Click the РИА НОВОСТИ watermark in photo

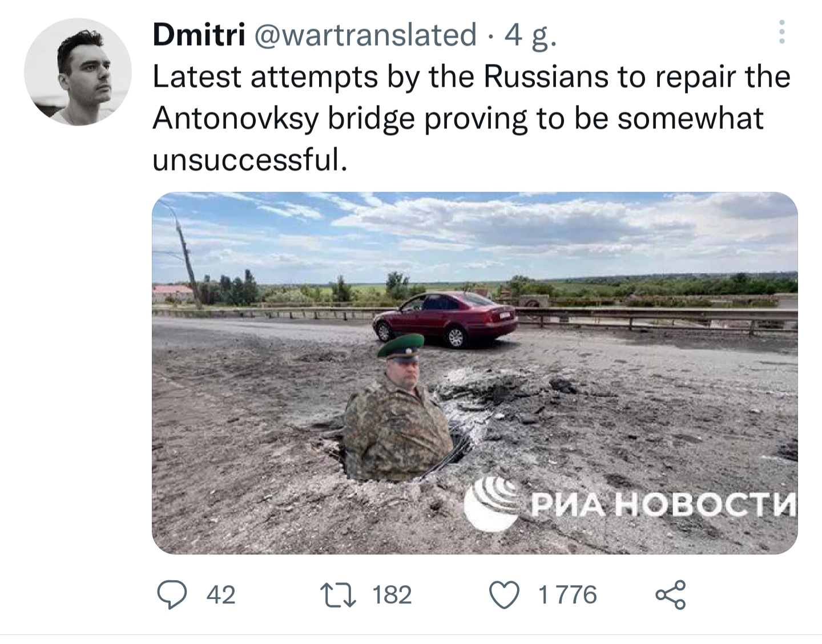pyautogui.click(x=630, y=503)
